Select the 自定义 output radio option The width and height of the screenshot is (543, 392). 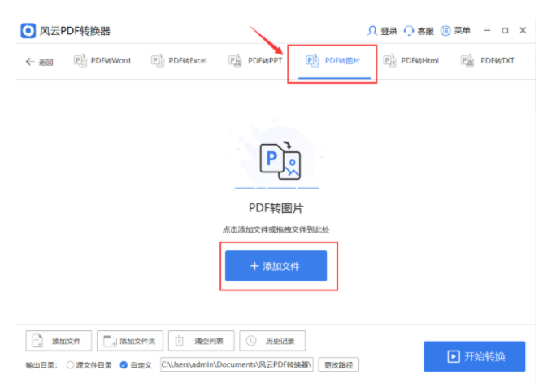point(124,364)
